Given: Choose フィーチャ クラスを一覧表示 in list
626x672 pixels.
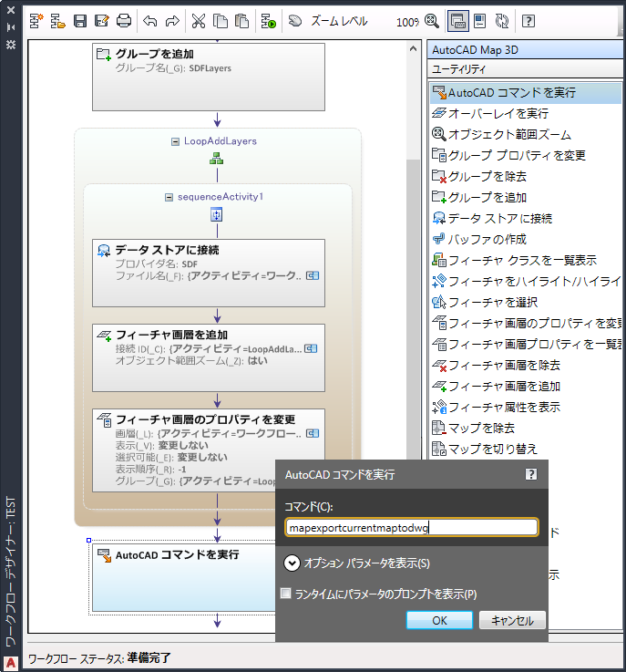Looking at the screenshot, I should click(x=526, y=261).
